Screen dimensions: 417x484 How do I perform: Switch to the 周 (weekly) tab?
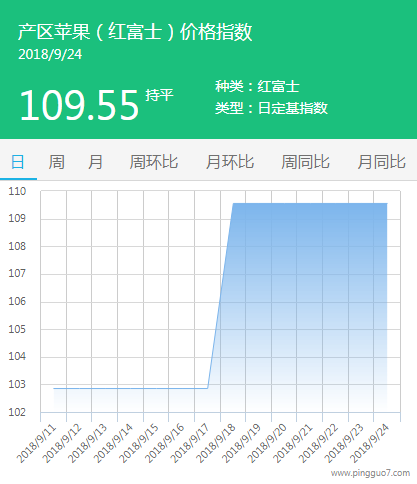pos(56,162)
